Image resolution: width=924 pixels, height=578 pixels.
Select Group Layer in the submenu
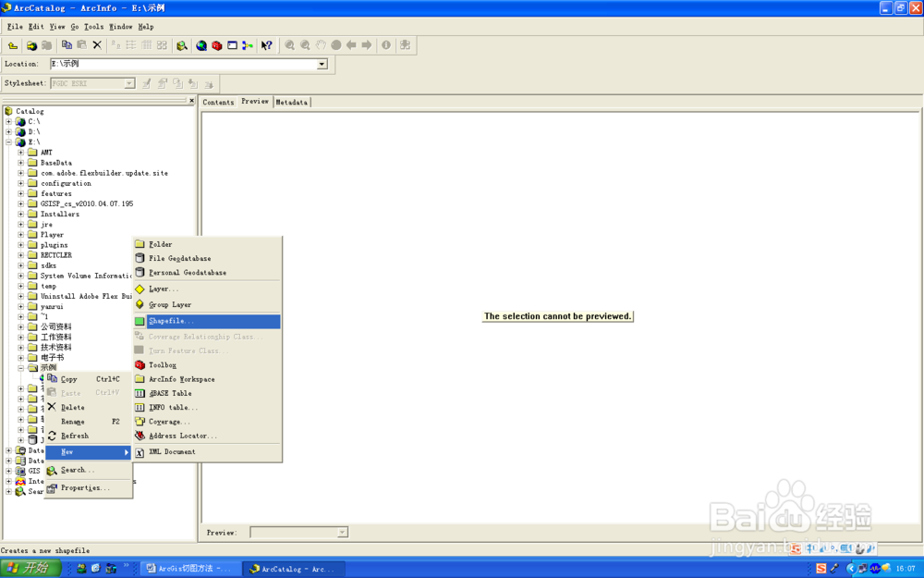207,304
